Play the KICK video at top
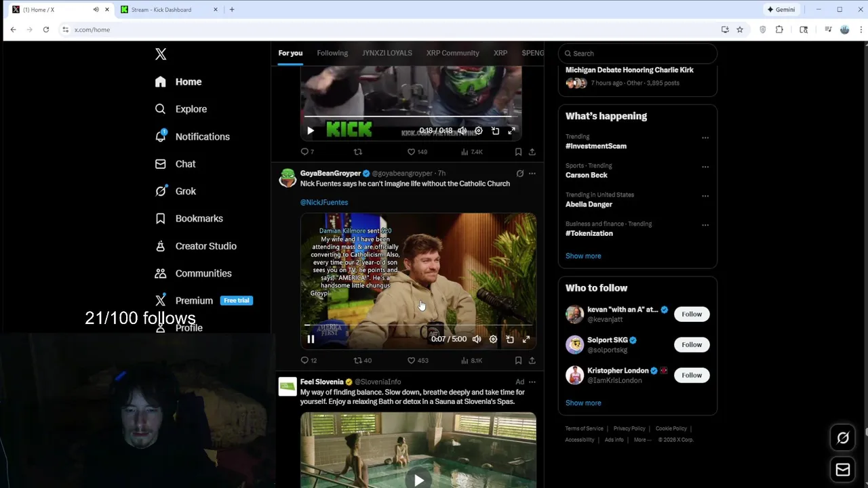 click(x=311, y=131)
